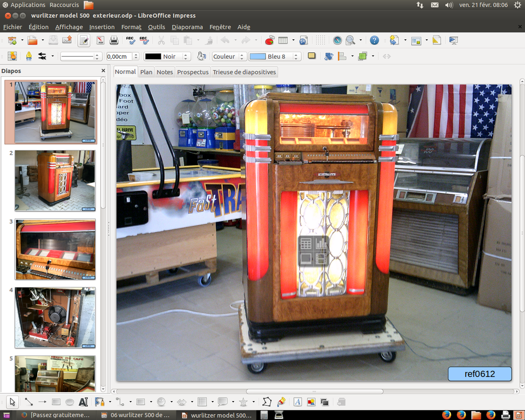Select slide 3 in the Diapos panel
Image resolution: width=525 pixels, height=420 pixels.
(x=55, y=249)
